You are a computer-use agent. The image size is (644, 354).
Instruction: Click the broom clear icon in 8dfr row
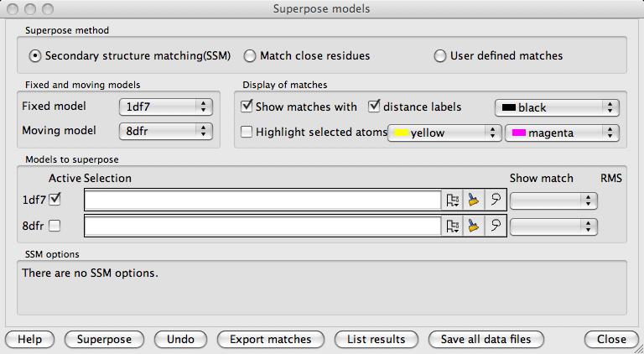(475, 226)
